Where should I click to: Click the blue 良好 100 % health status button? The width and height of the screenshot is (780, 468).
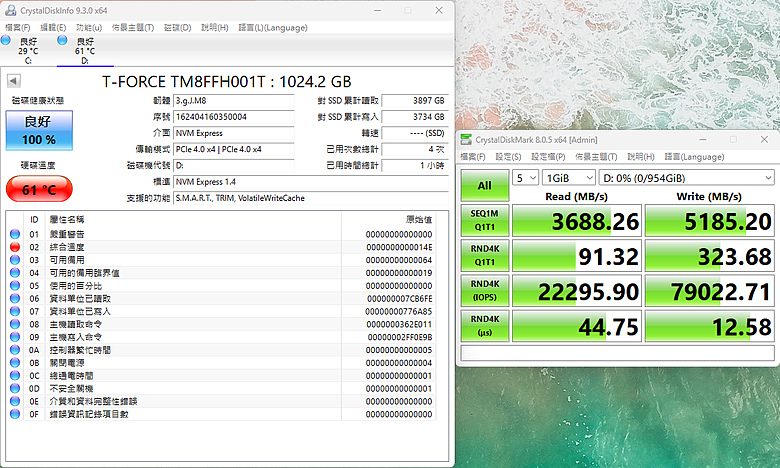click(x=39, y=130)
